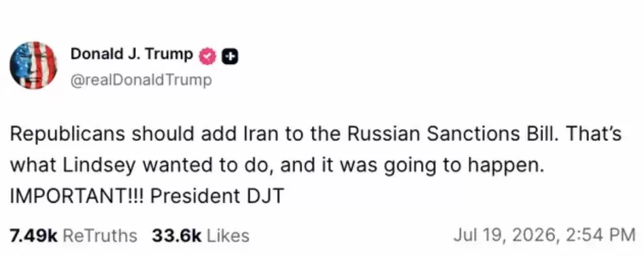This screenshot has width=644, height=256.
Task: Click the pink verified checkmark badge
Action: [208, 57]
